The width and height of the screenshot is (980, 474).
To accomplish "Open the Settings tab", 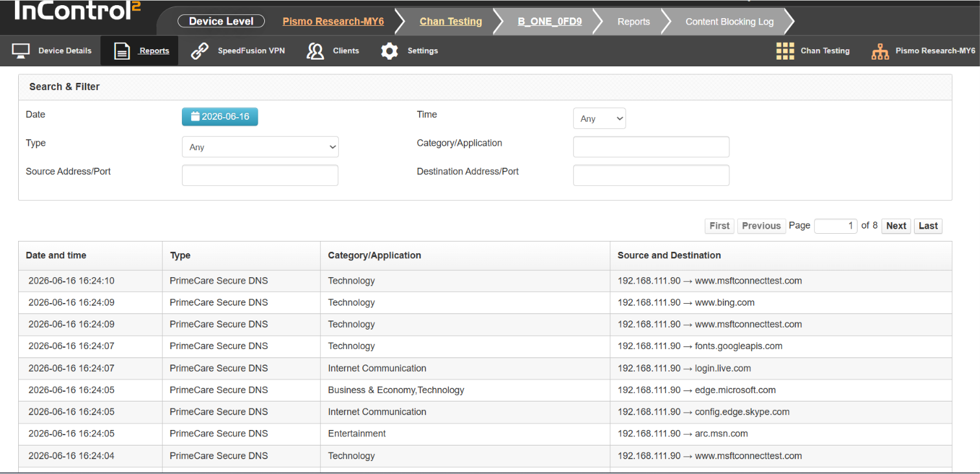I will tap(409, 51).
